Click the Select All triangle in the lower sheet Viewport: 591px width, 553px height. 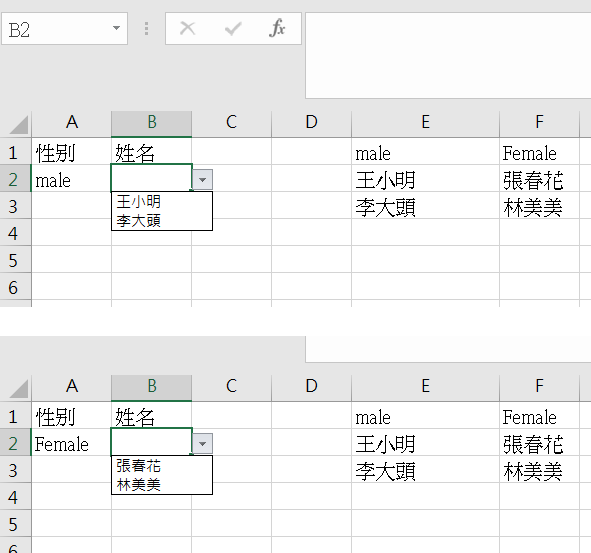tap(19, 389)
